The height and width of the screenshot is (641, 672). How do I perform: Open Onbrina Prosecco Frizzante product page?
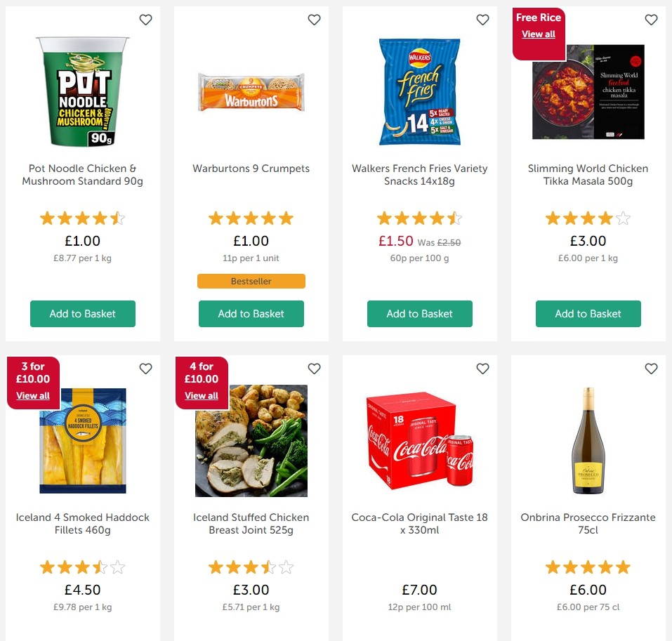click(588, 524)
